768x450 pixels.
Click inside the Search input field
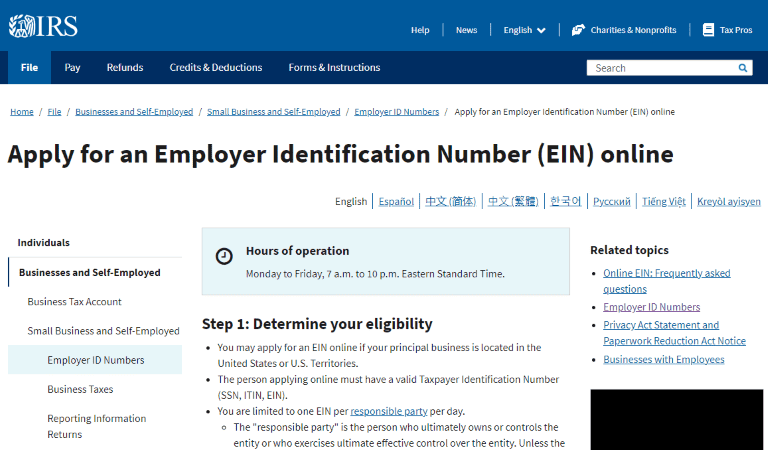click(x=660, y=68)
